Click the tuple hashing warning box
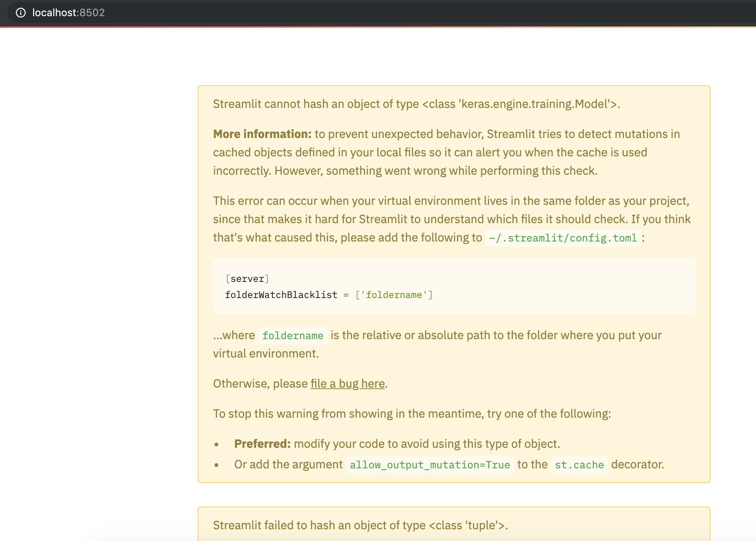Screen dimensions: 756x541 [360, 525]
